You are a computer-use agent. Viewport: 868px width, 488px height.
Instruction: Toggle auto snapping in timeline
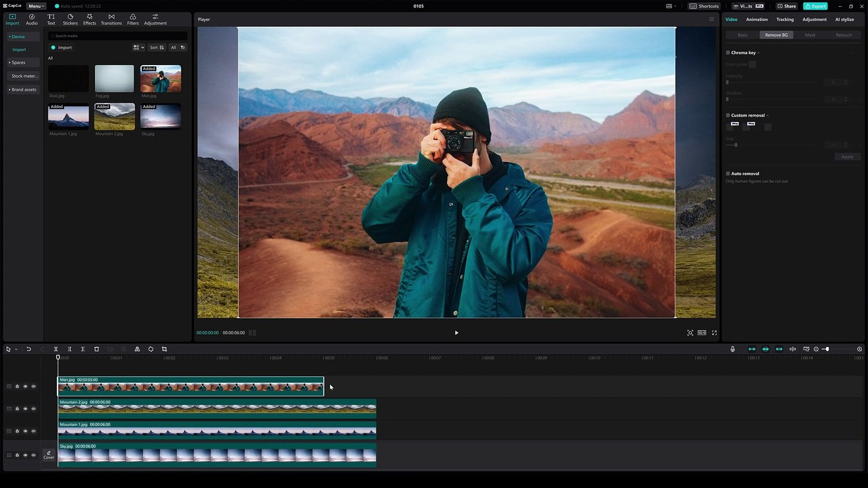click(765, 349)
